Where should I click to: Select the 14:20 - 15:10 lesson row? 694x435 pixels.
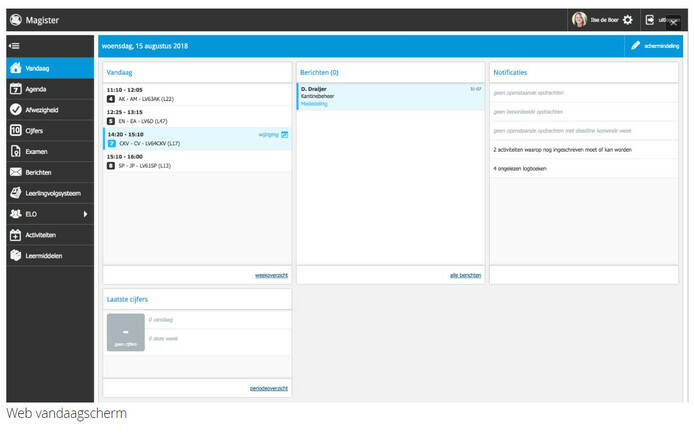197,139
